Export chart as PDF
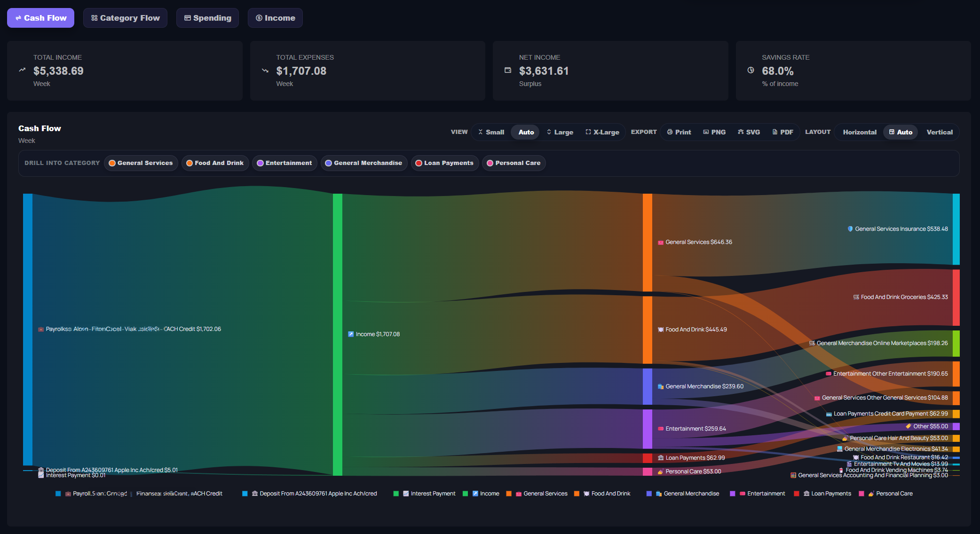This screenshot has height=534, width=980. click(x=782, y=132)
